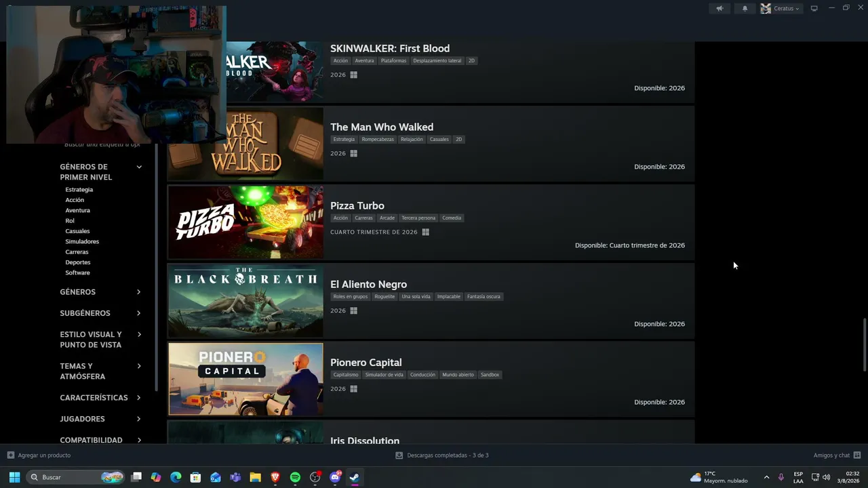868x488 pixels.
Task: Filter by the Acción genre in sidebar
Action: pyautogui.click(x=75, y=200)
